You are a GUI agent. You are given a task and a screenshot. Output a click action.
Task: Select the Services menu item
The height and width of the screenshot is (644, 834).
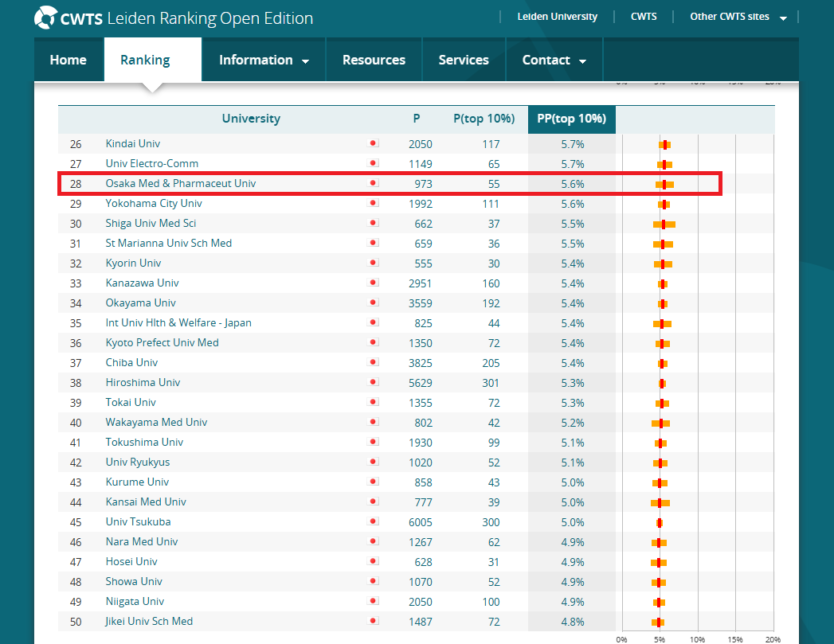(x=464, y=60)
